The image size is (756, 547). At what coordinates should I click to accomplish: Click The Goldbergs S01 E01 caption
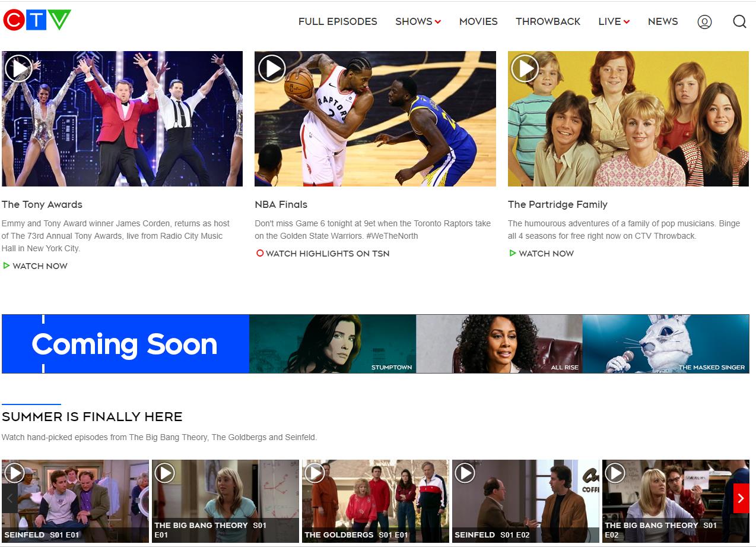(x=357, y=535)
